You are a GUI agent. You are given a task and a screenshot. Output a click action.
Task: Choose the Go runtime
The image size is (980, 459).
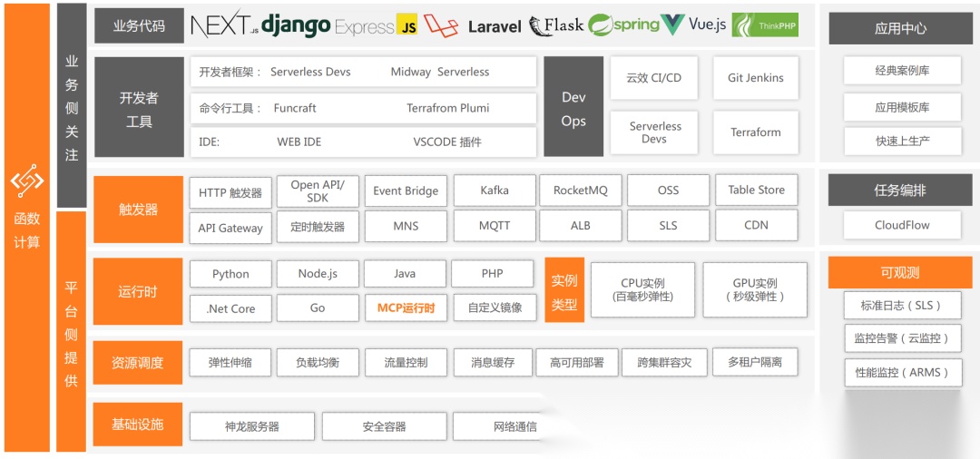click(x=318, y=308)
